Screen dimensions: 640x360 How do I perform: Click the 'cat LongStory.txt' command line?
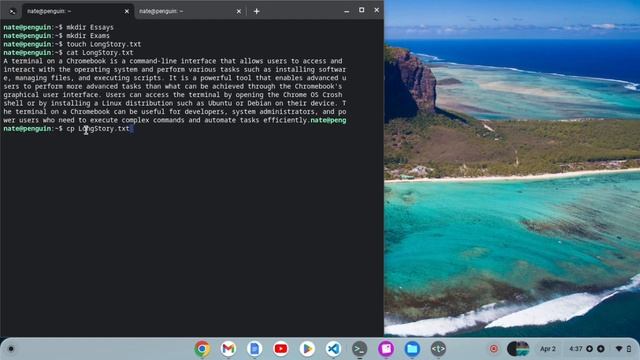pyautogui.click(x=68, y=53)
